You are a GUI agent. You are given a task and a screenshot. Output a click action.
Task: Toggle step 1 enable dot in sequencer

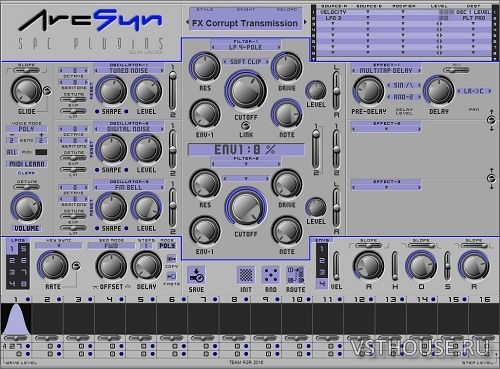point(28,299)
